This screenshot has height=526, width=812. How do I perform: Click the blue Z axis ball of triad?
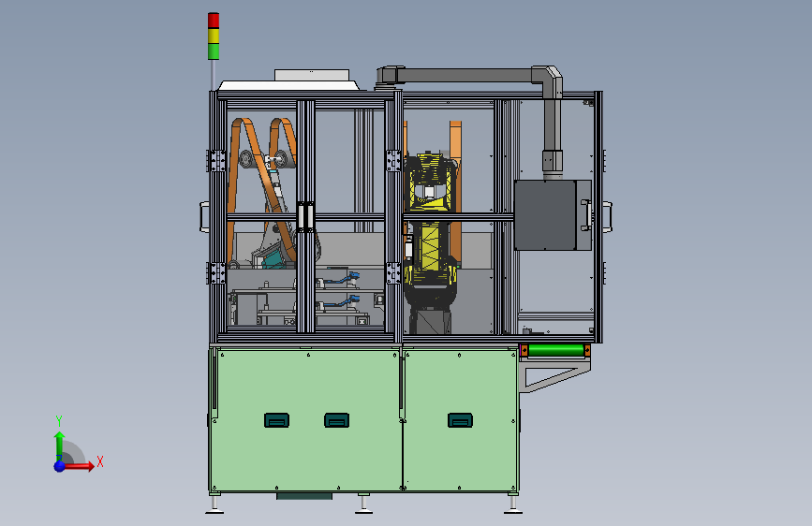(x=60, y=466)
